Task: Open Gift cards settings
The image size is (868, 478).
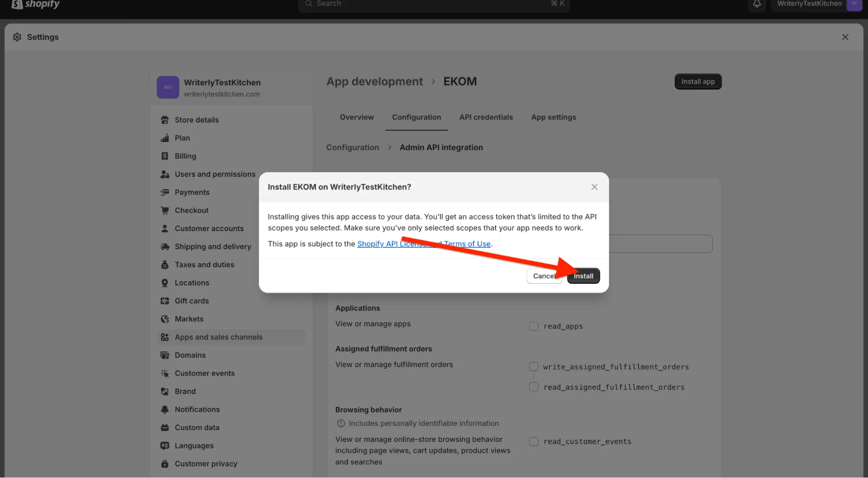Action: (x=231, y=301)
